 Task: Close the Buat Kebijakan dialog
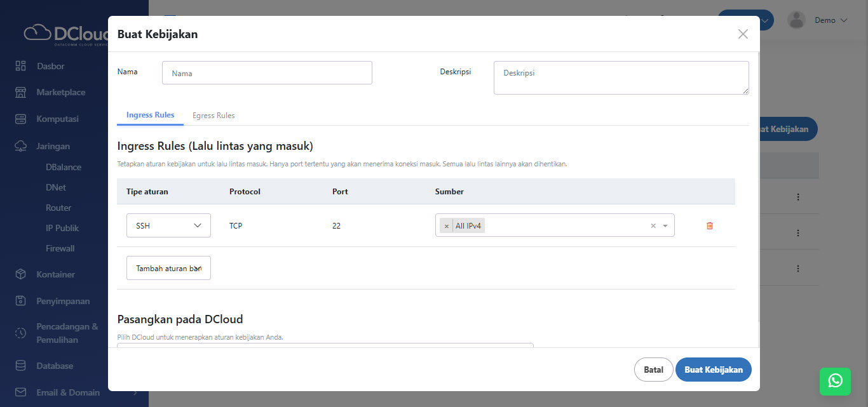coord(743,34)
